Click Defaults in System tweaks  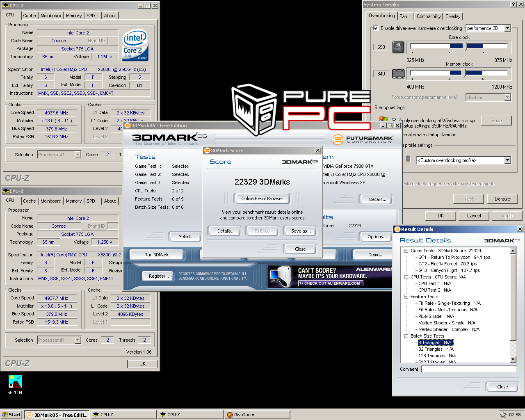coord(502,199)
